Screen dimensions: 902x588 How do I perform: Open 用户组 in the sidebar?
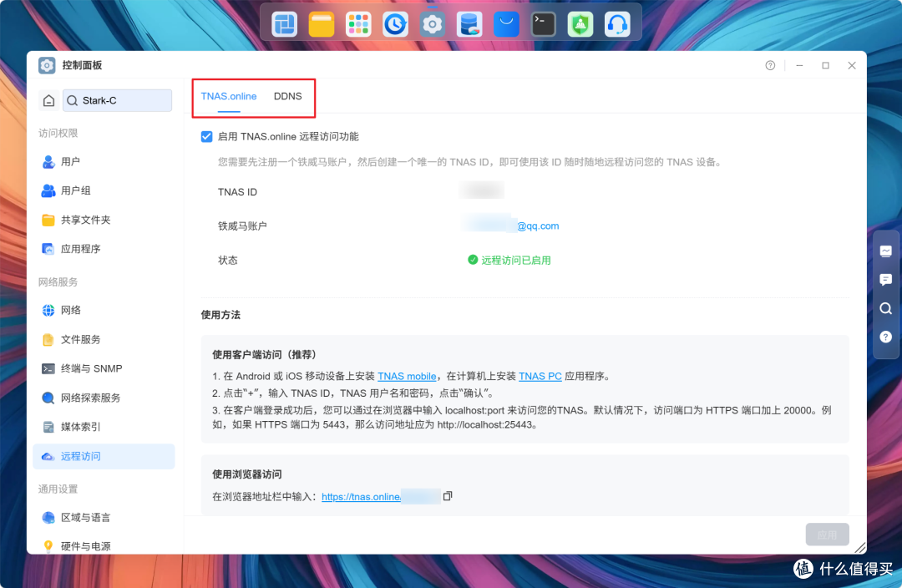104,190
